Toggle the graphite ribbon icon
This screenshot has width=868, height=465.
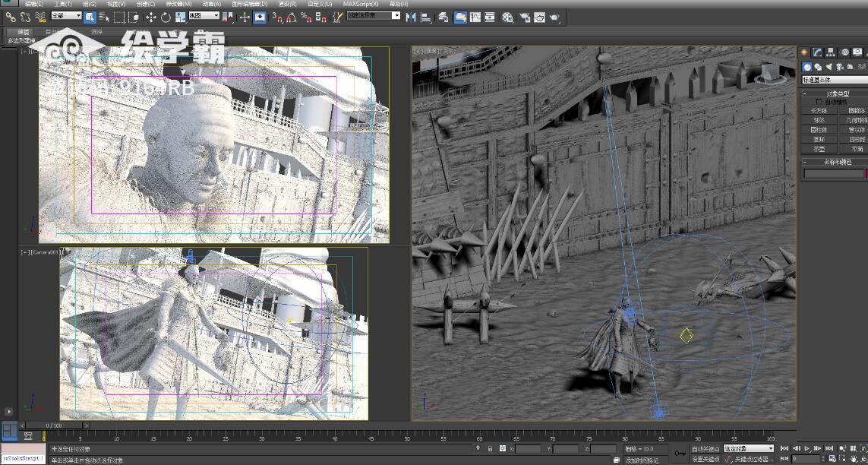click(x=460, y=17)
